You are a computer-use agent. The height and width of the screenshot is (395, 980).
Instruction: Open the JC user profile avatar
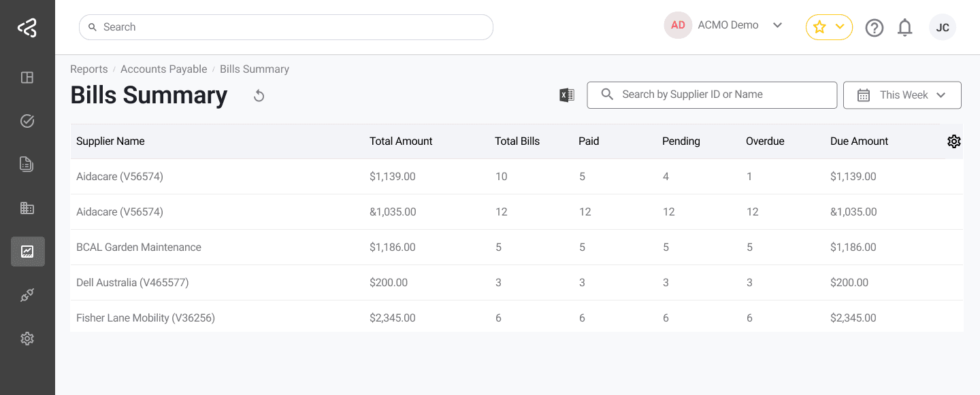[943, 27]
